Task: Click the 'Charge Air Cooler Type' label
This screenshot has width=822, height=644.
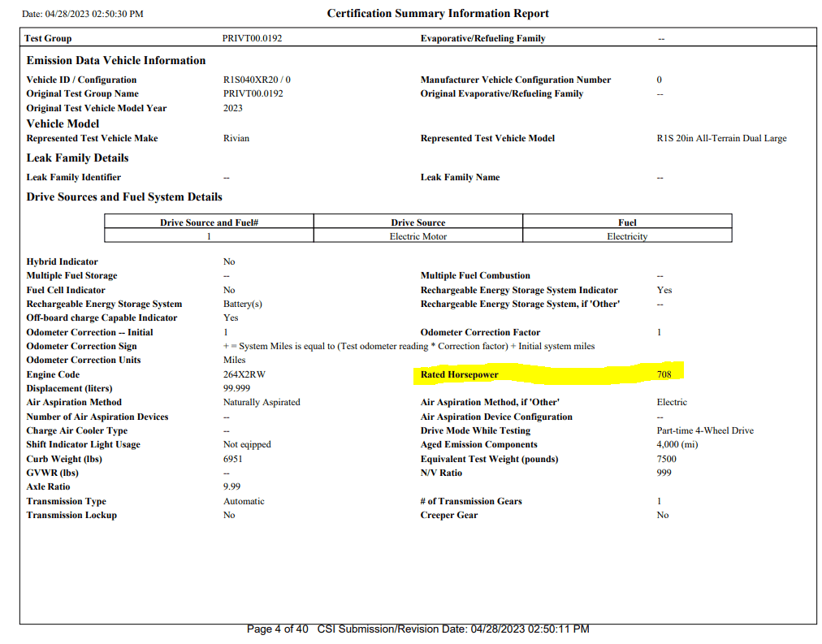Action: pos(76,430)
